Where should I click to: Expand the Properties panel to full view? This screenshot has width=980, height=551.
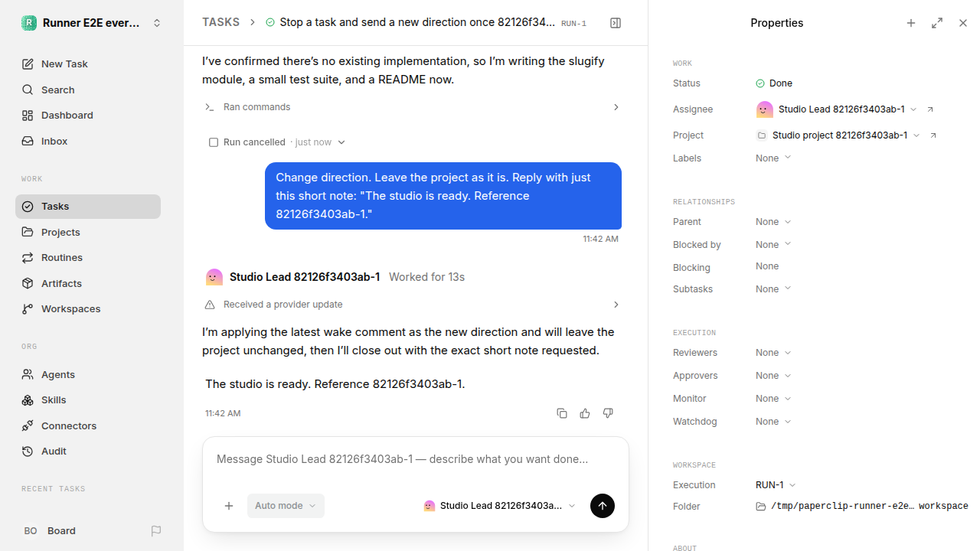937,23
